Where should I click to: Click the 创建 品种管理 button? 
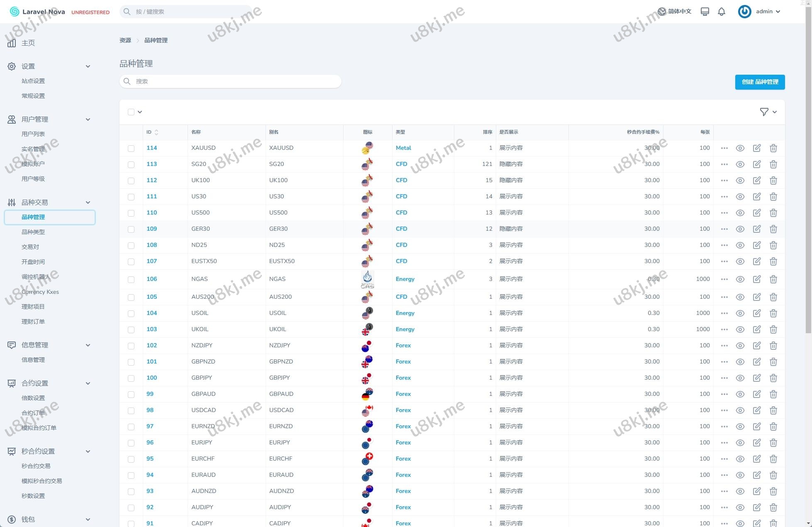click(x=760, y=82)
